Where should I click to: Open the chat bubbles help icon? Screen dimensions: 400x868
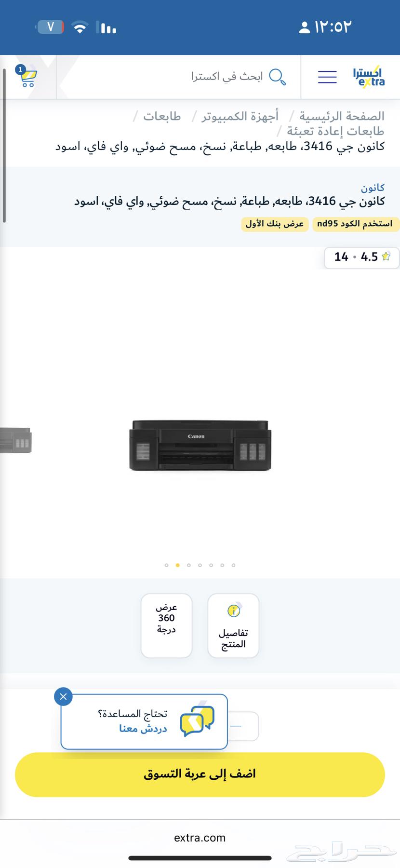[197, 721]
